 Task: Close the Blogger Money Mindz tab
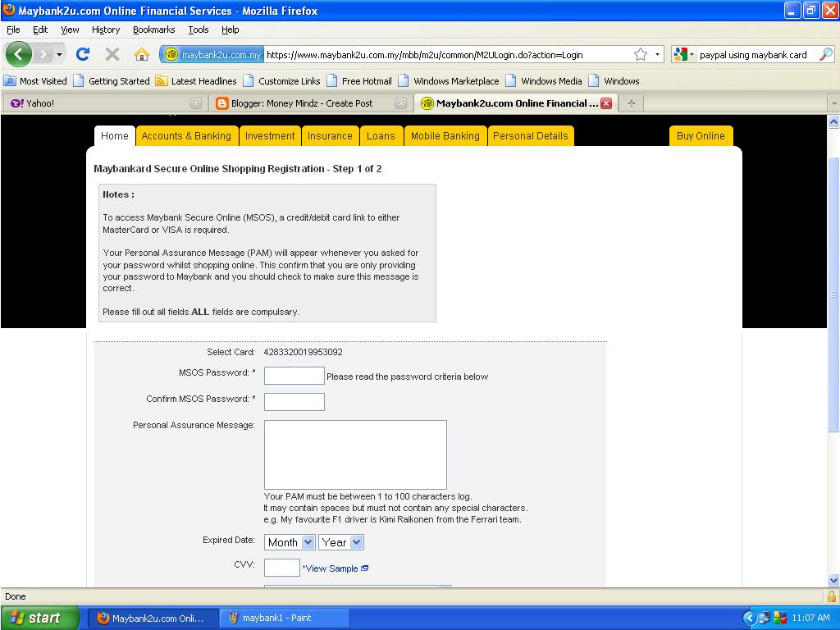pos(400,103)
